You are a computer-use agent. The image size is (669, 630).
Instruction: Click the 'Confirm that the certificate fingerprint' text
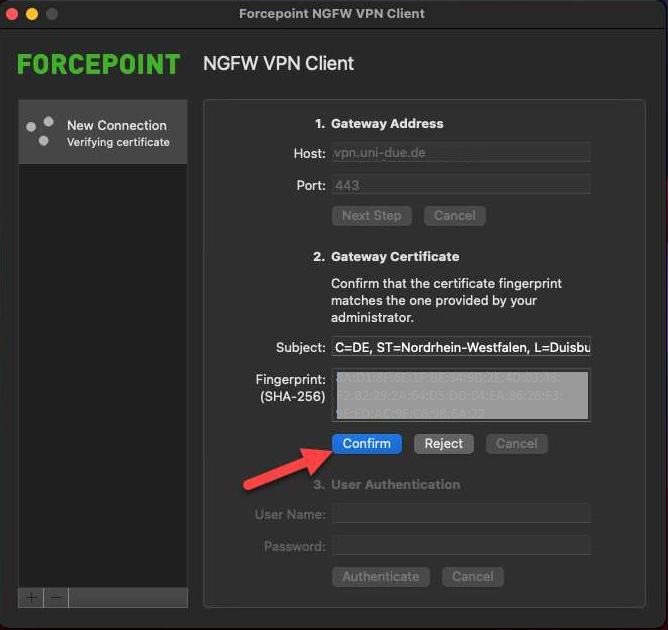click(446, 283)
